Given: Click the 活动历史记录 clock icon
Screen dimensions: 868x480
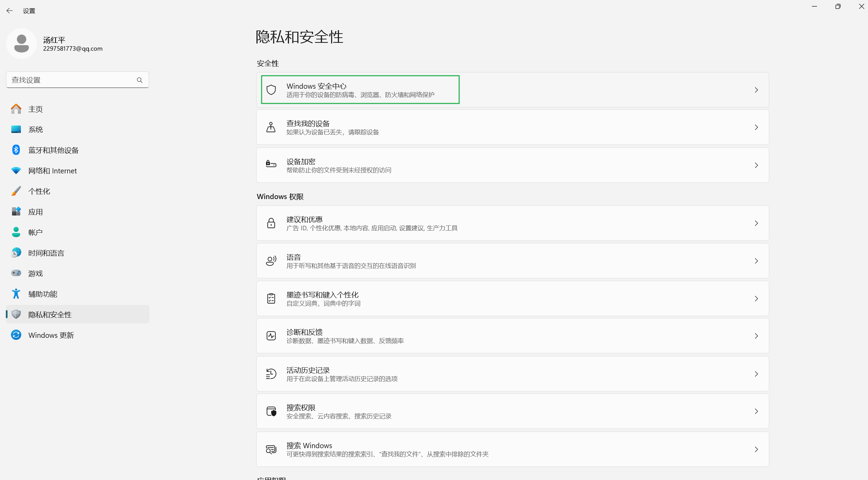Looking at the screenshot, I should coord(271,374).
